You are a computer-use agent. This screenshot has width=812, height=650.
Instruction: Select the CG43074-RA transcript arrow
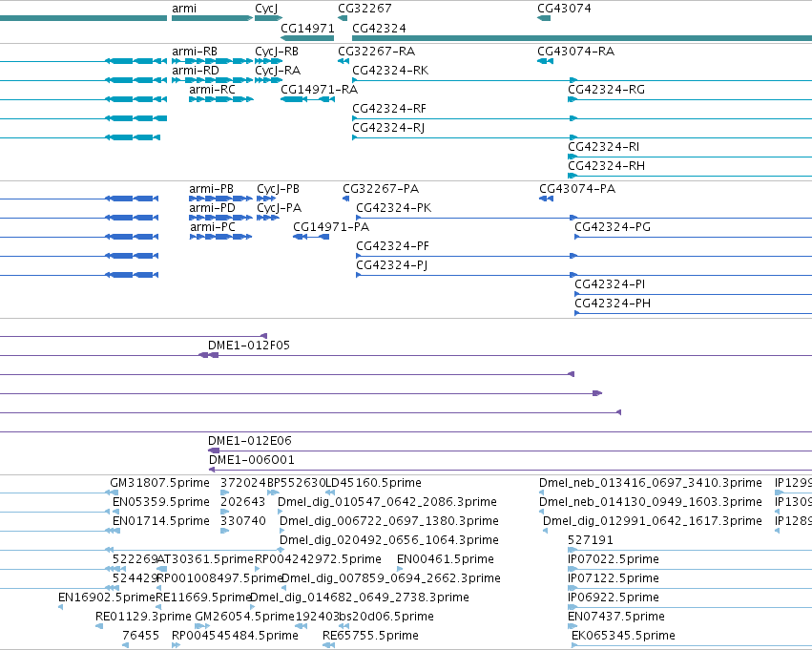(x=545, y=61)
